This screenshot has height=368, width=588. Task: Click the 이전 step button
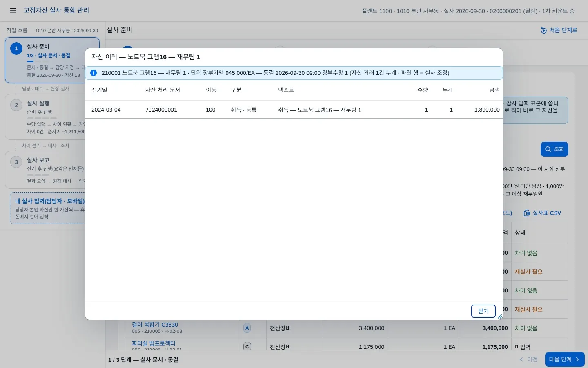pos(528,359)
